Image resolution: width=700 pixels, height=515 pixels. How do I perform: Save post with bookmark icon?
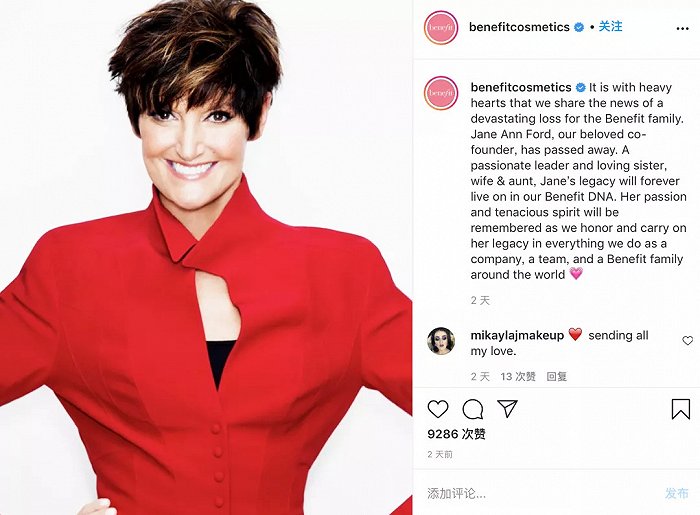click(x=681, y=409)
